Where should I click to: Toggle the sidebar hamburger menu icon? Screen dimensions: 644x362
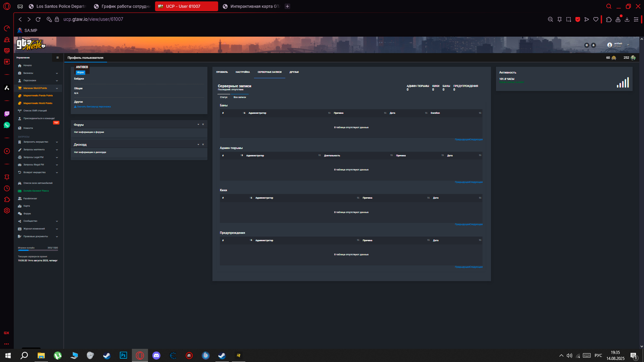(57, 58)
